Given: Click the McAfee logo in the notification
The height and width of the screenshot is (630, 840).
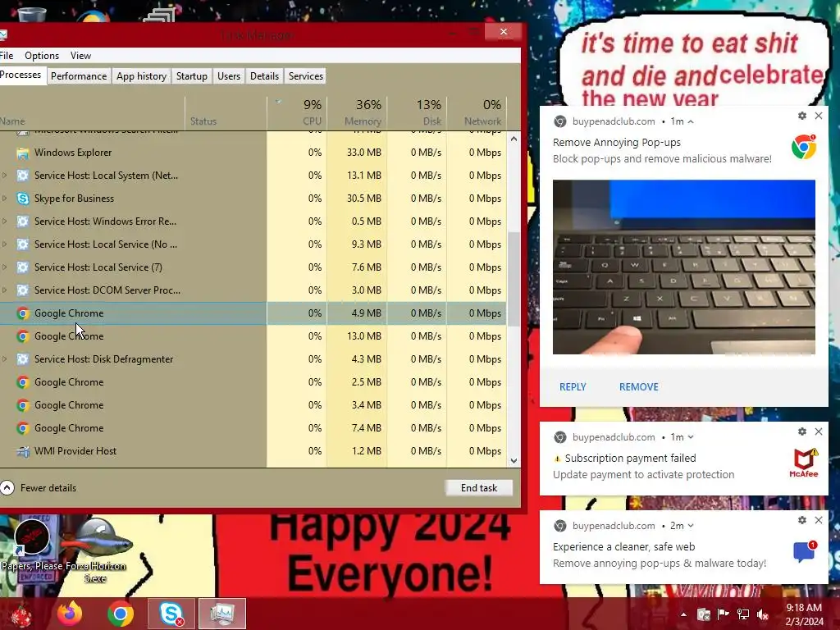Looking at the screenshot, I should 804,463.
